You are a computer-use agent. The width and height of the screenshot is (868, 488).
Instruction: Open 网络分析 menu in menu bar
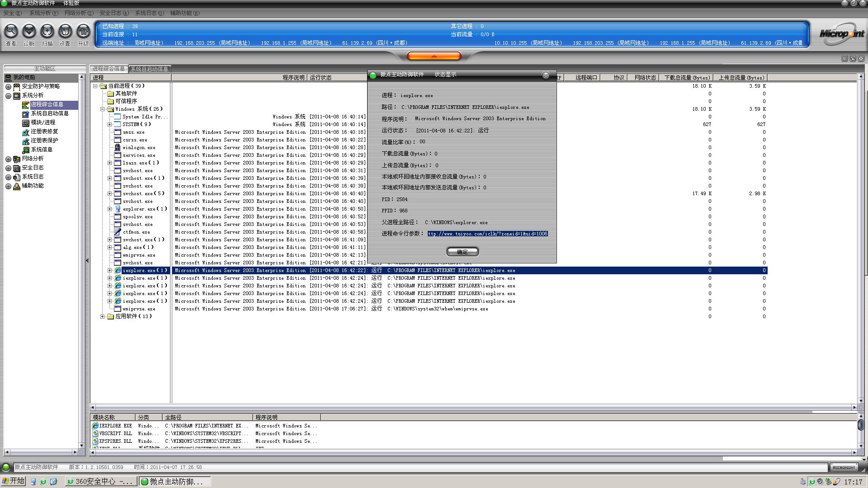coord(79,13)
